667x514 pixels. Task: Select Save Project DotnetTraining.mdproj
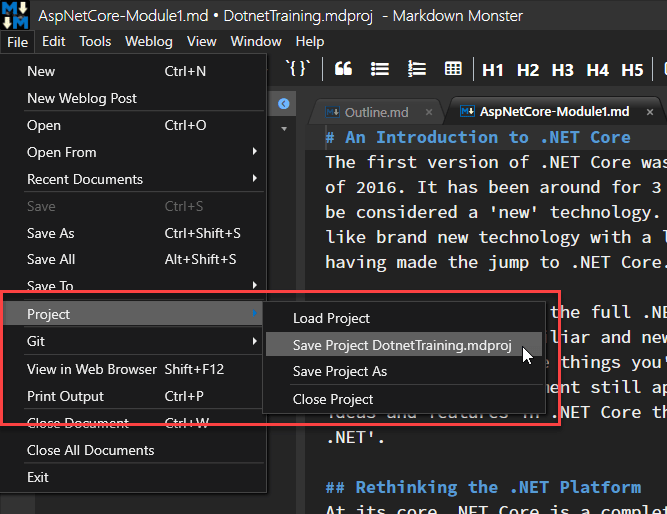click(x=403, y=345)
